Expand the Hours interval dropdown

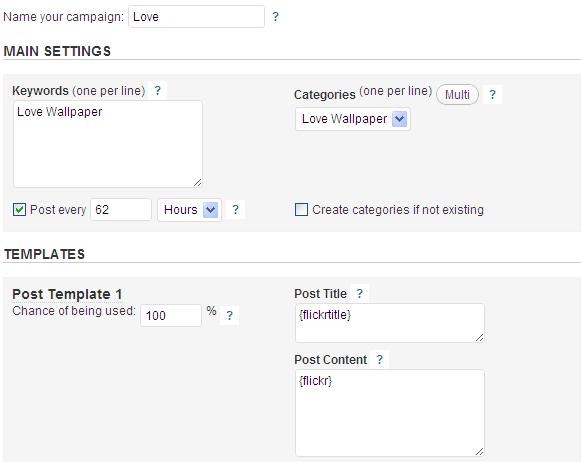click(189, 210)
